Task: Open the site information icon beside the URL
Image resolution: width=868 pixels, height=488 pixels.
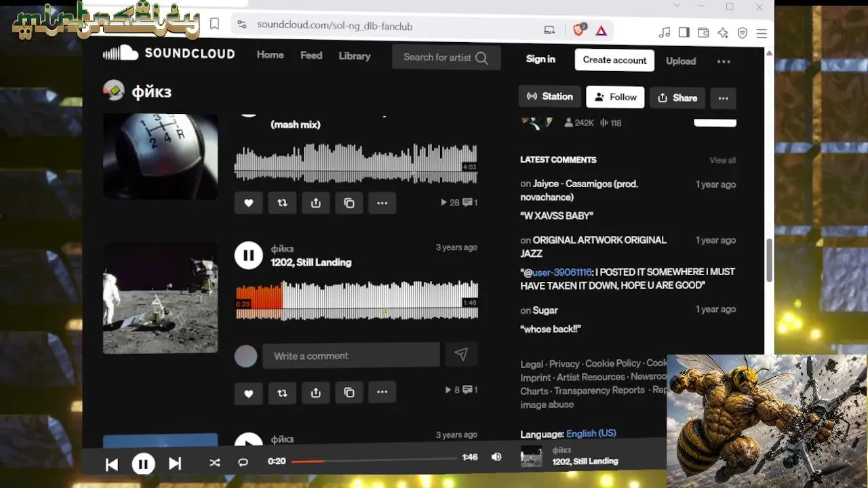Action: [x=241, y=25]
